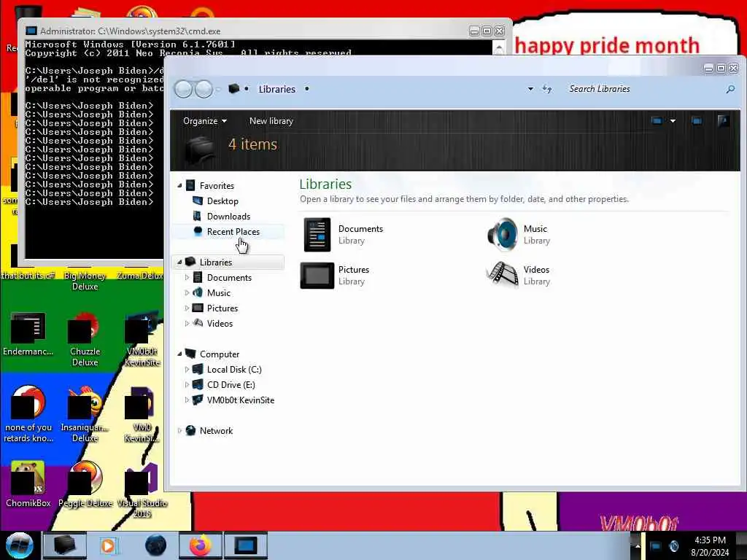This screenshot has height=560, width=747.
Task: Select VM0b0t KevinSite drive in tree
Action: [x=241, y=400]
